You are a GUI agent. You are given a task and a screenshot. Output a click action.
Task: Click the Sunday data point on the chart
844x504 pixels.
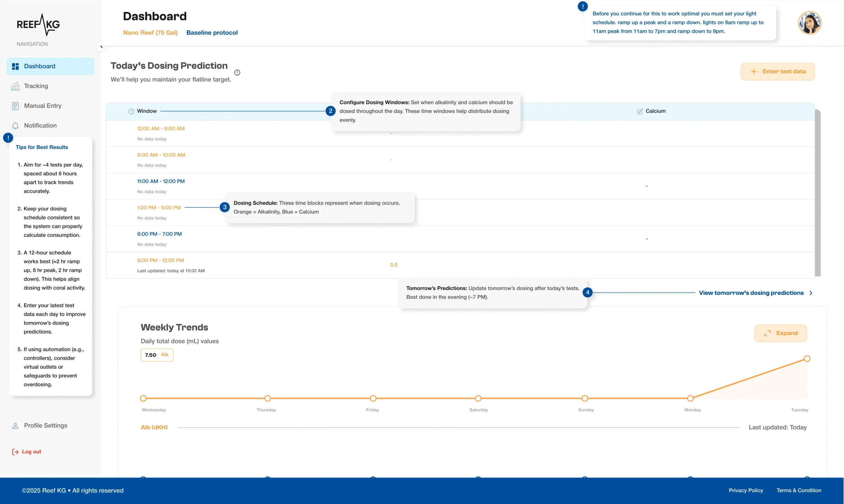(x=585, y=399)
